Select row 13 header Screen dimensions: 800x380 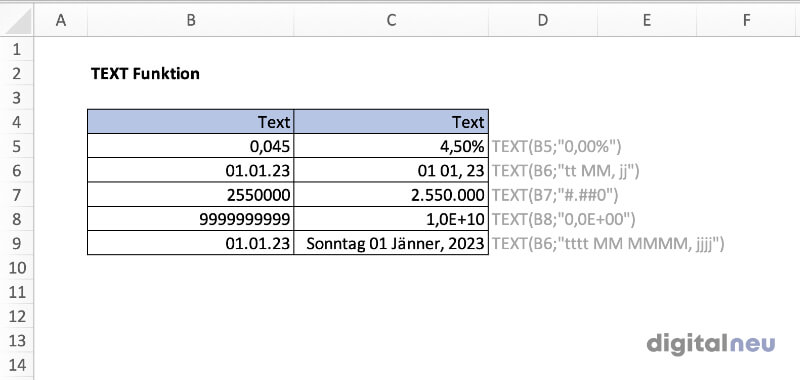(x=17, y=340)
